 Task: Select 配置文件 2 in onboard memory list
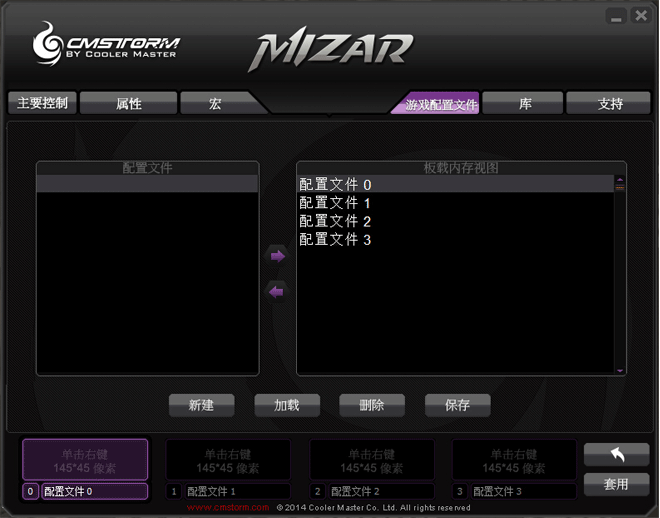(x=455, y=221)
